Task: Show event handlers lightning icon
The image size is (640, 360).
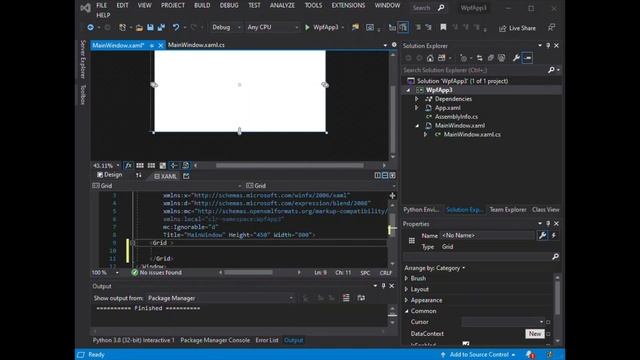Action: [x=554, y=236]
